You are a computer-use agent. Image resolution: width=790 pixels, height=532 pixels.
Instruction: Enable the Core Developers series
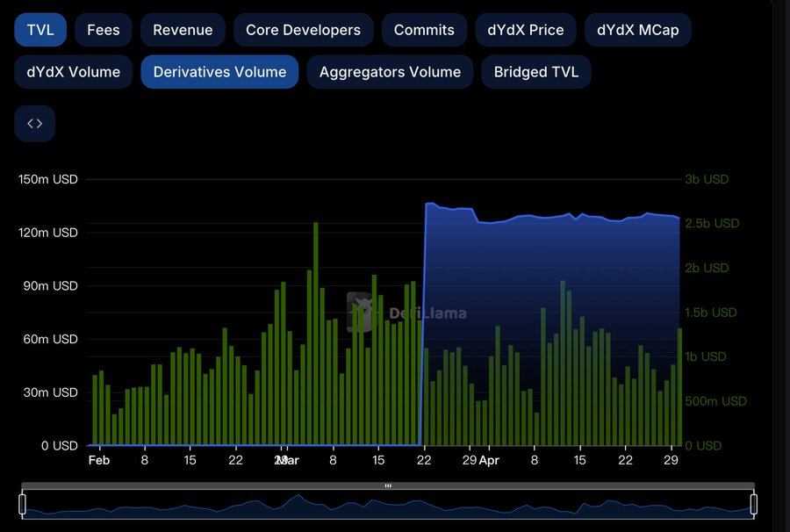point(304,30)
